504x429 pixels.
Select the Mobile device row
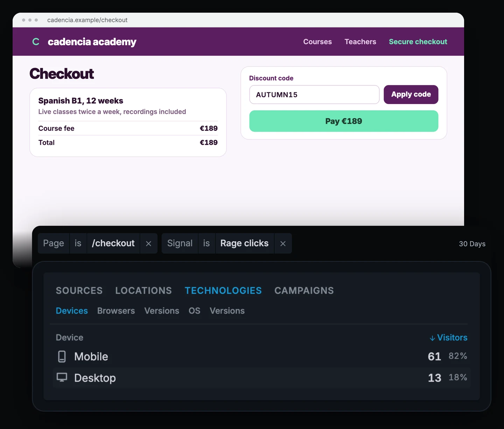(262, 357)
